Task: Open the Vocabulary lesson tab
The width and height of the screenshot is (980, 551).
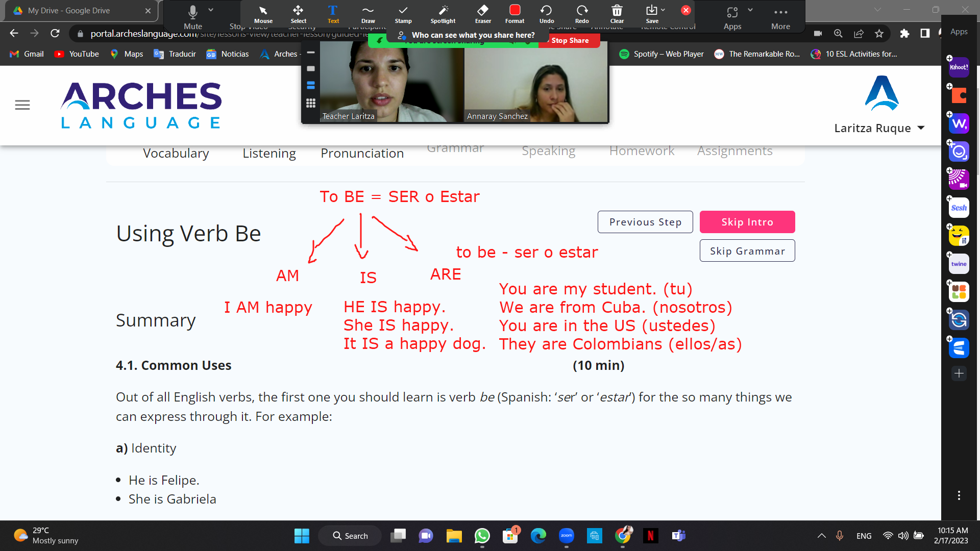Action: (x=176, y=153)
